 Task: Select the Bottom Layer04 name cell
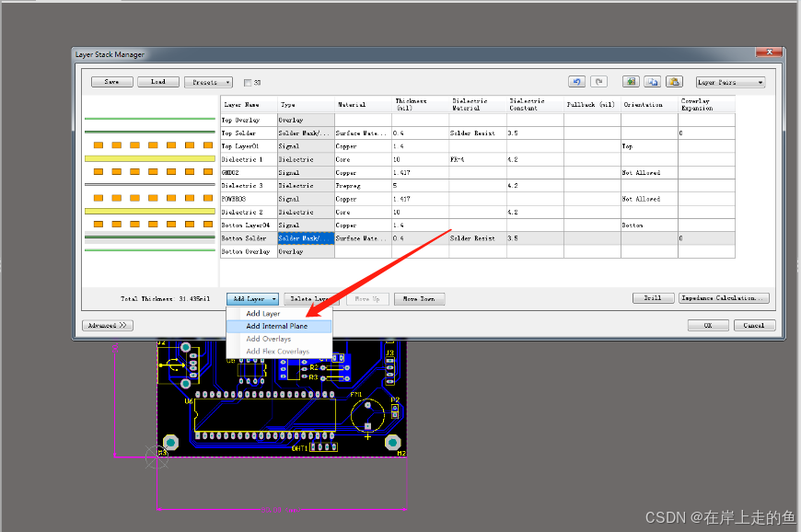tap(249, 226)
